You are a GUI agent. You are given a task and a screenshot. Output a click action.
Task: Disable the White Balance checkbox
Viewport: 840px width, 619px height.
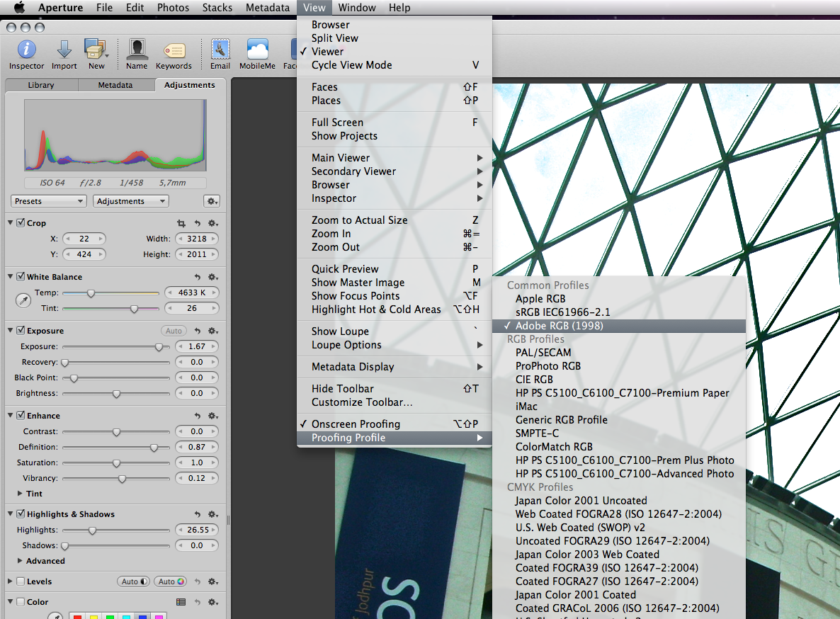(x=21, y=277)
